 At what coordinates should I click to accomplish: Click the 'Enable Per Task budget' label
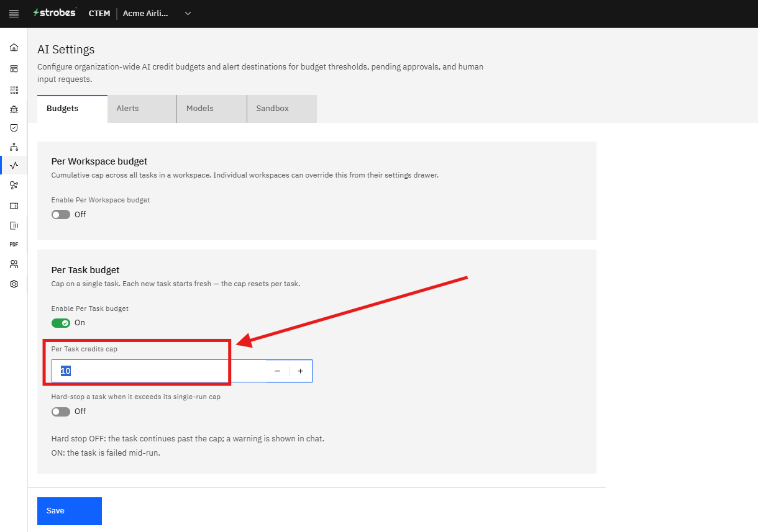(x=90, y=309)
